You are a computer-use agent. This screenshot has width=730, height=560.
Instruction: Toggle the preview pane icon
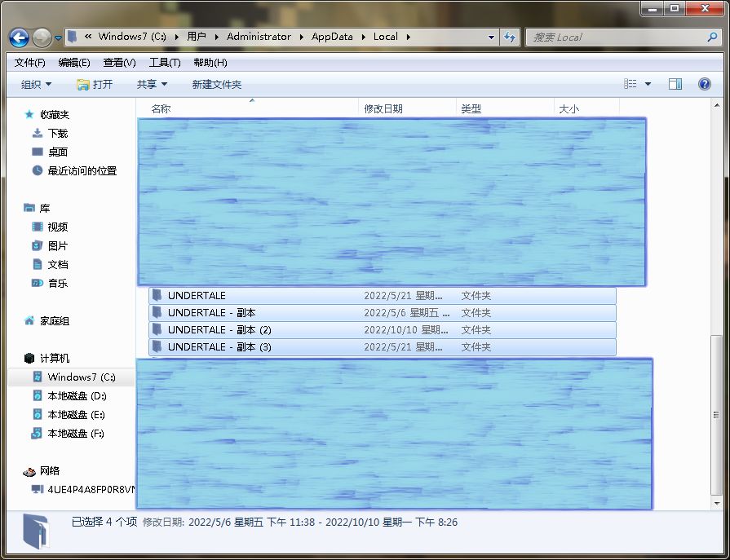[x=675, y=84]
